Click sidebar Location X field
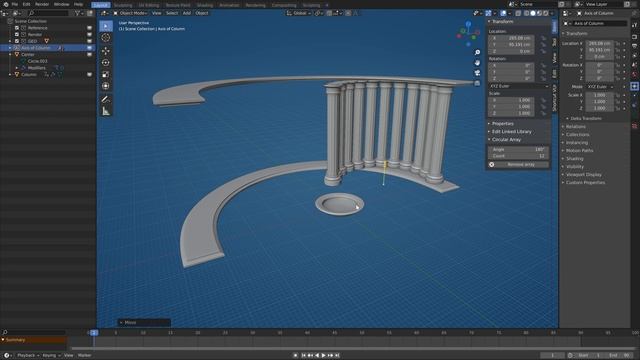The image size is (640, 360). [x=511, y=38]
